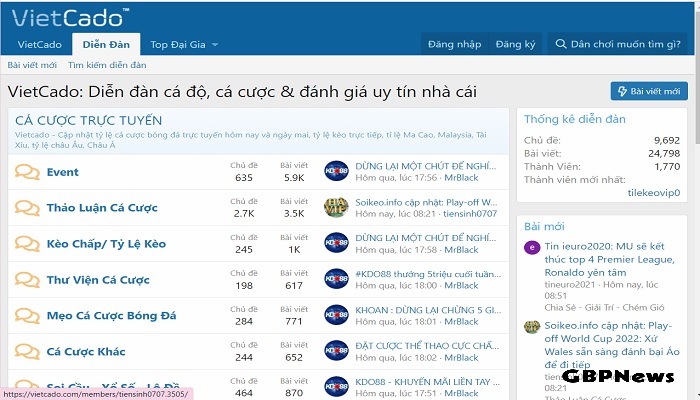Click the Đăng ký button
The image size is (700, 400).
click(515, 44)
